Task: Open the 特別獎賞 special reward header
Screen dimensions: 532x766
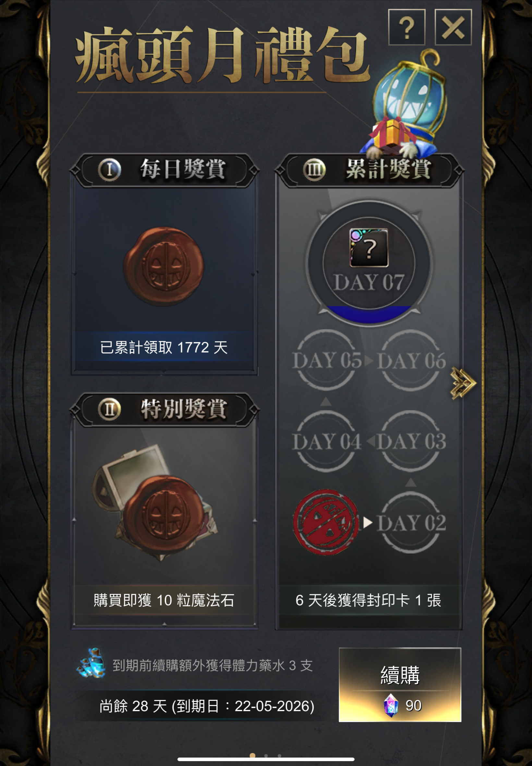Action: coord(164,410)
